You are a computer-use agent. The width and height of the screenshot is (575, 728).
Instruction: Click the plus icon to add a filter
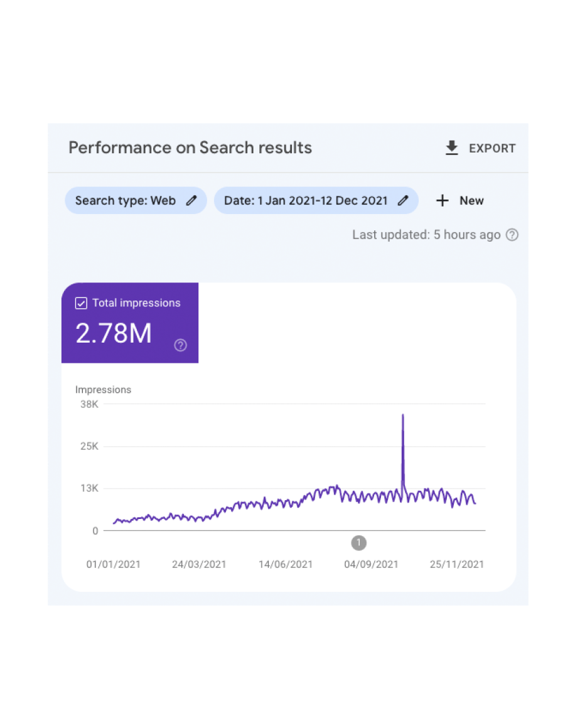[442, 201]
